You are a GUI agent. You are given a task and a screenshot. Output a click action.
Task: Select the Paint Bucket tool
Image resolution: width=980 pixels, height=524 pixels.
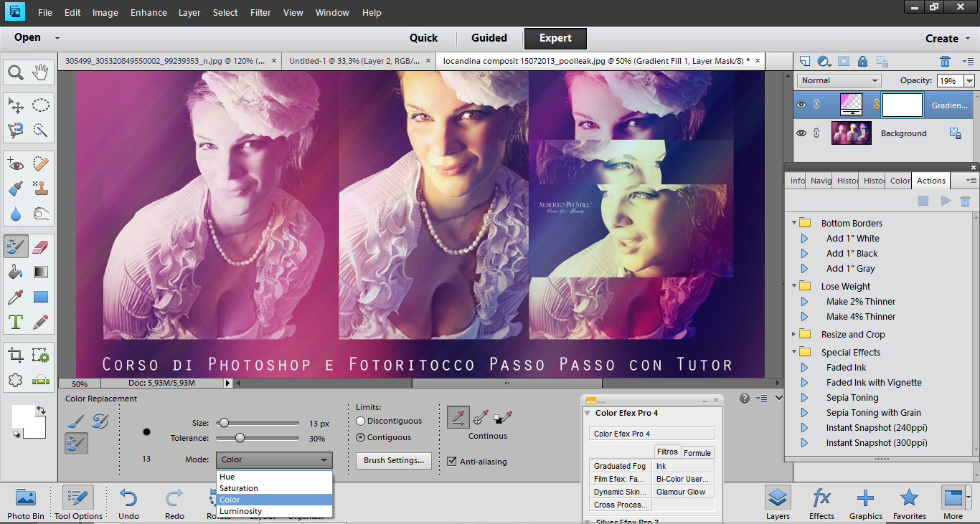click(x=16, y=272)
